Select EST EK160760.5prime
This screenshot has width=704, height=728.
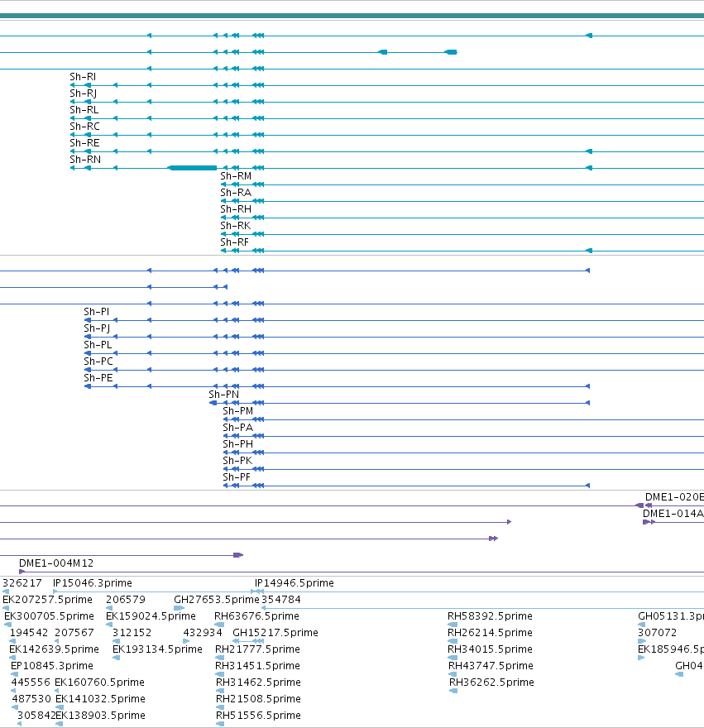[x=99, y=682]
